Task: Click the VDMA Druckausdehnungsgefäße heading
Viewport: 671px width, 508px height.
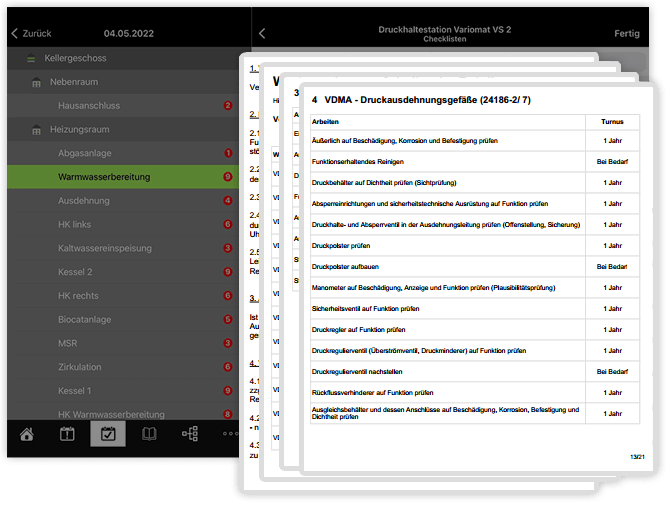Action: (x=421, y=100)
